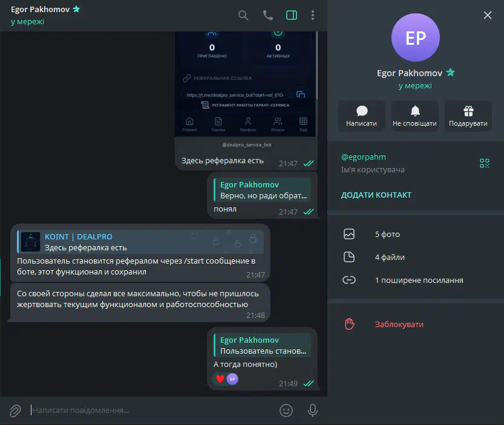Open the 5 фото shared media

click(415, 234)
